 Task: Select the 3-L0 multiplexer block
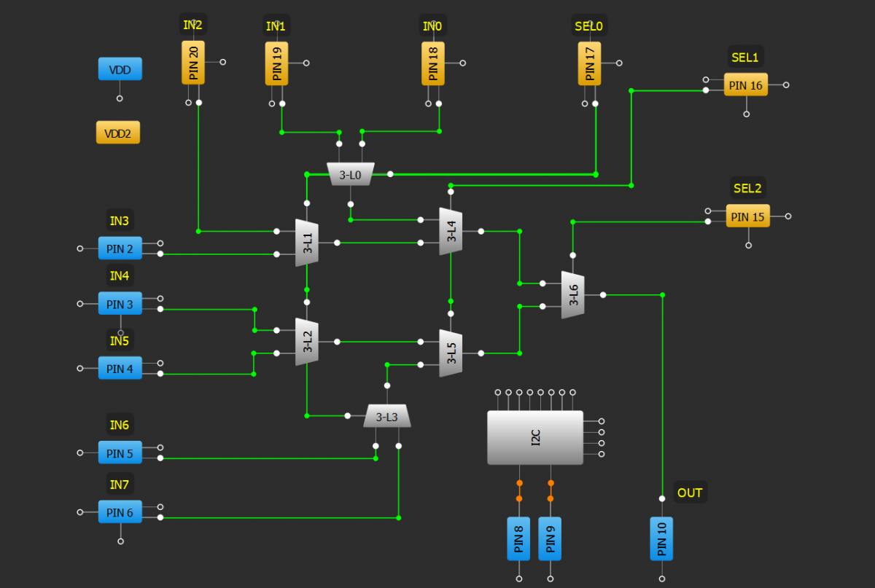point(350,175)
